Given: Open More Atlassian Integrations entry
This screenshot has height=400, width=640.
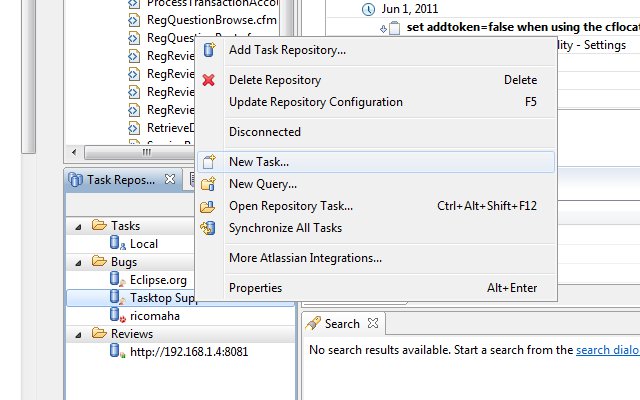Looking at the screenshot, I should click(305, 258).
